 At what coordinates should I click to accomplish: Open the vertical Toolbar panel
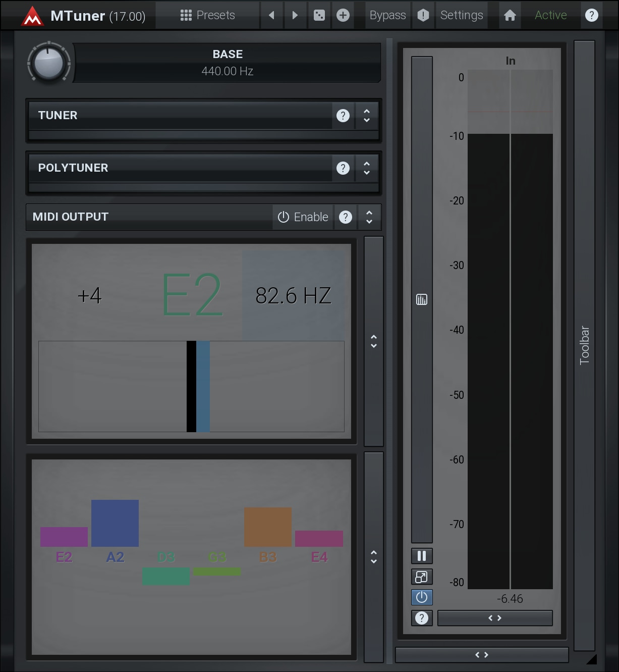pyautogui.click(x=584, y=345)
